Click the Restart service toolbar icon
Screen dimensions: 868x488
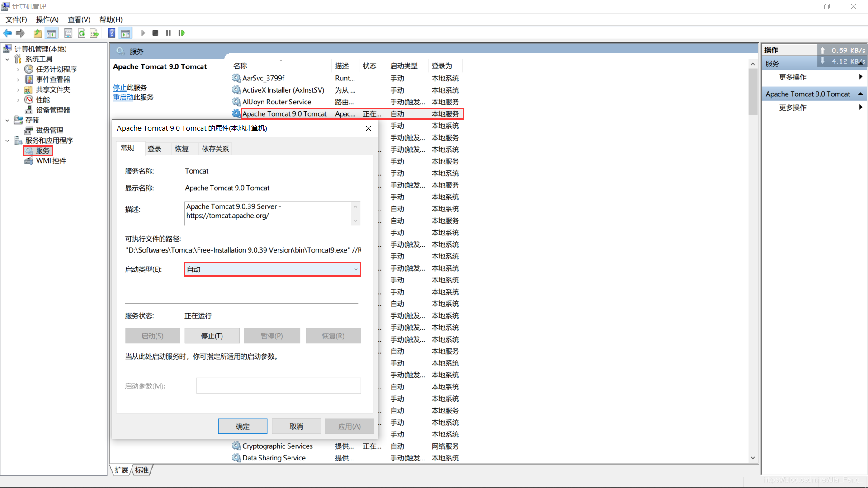point(182,33)
